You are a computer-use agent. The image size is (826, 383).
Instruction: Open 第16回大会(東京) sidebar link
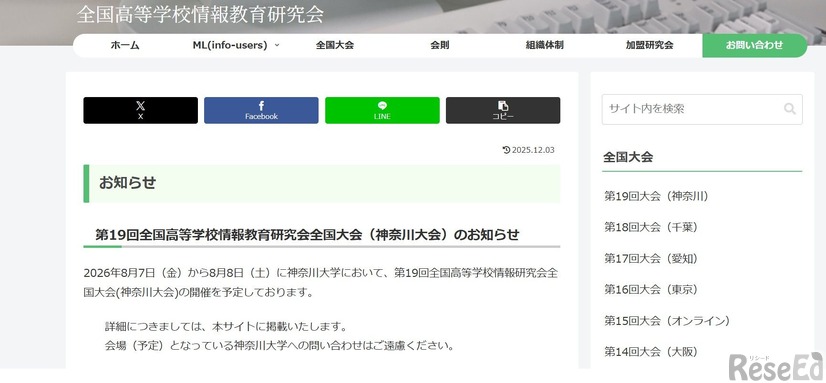(651, 289)
